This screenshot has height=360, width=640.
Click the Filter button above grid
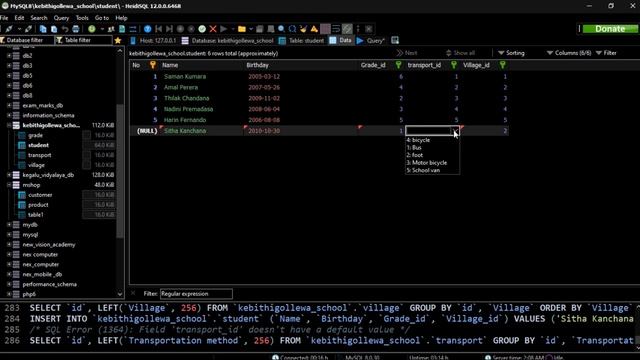[606, 53]
